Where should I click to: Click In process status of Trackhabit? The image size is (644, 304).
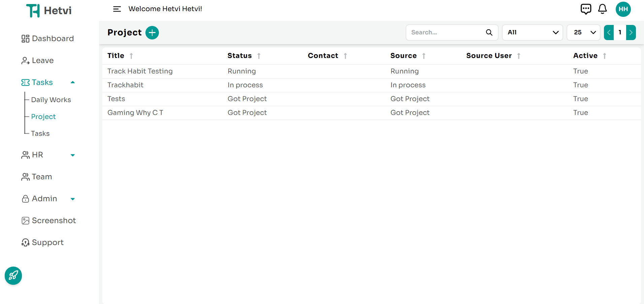pyautogui.click(x=245, y=85)
